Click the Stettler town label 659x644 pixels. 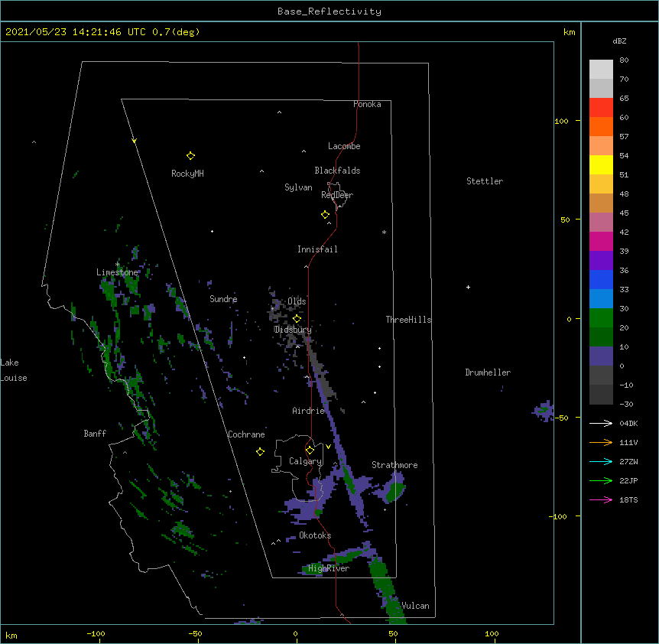[485, 181]
